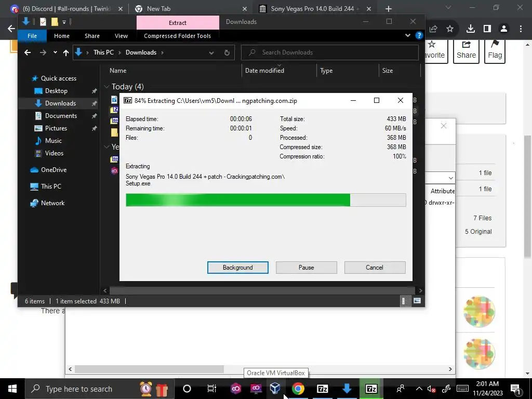Click Downloads in address breadcrumb

pos(141,52)
